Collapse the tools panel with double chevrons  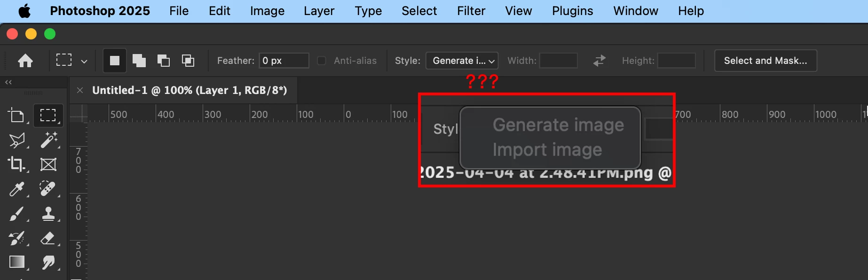pos(8,82)
